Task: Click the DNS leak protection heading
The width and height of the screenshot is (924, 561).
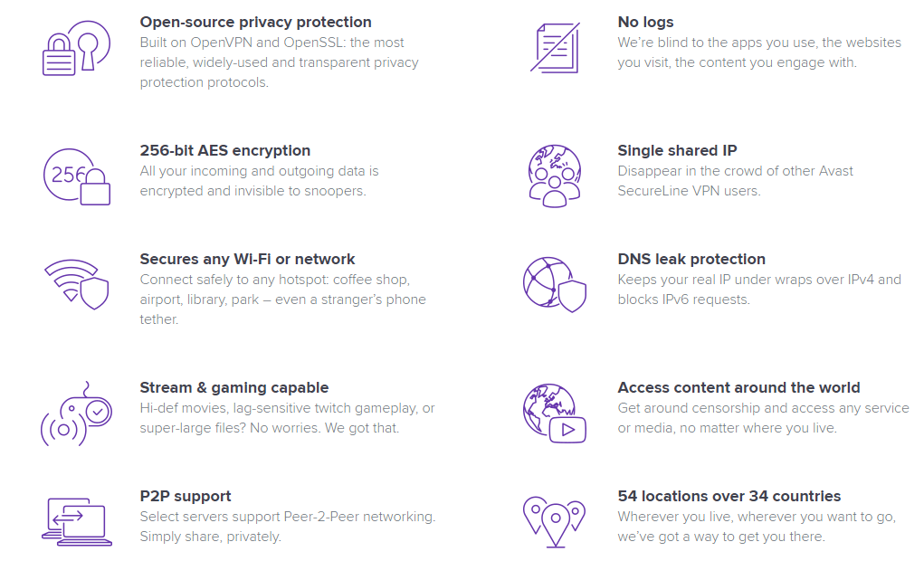Action: 691,260
